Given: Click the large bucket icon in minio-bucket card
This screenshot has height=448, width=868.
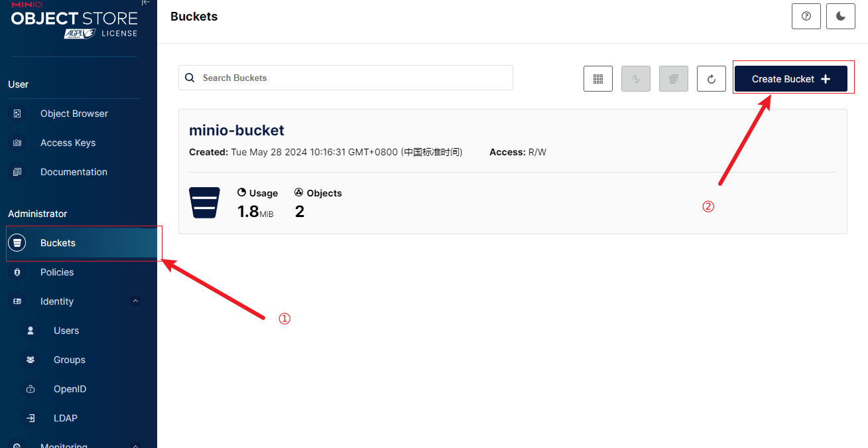Looking at the screenshot, I should tap(205, 202).
